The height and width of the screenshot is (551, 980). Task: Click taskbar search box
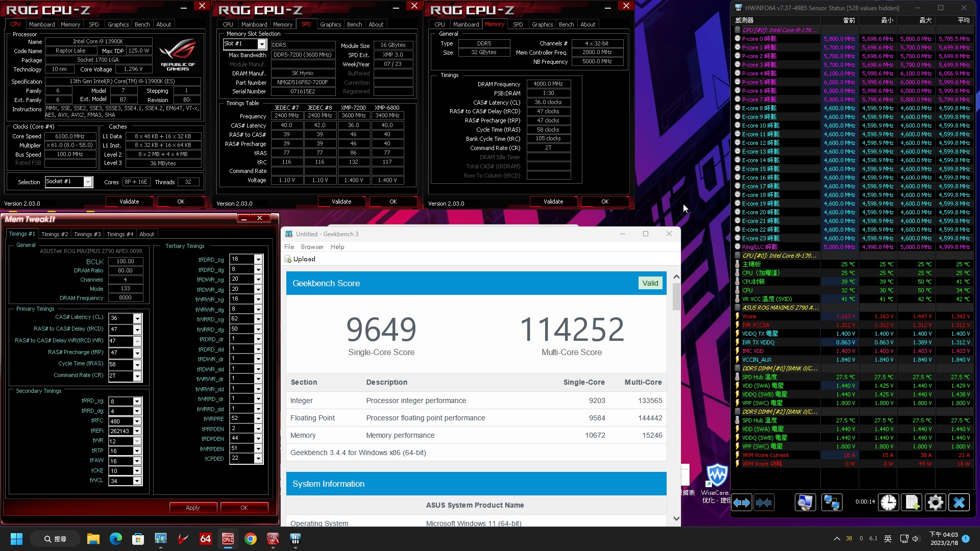point(55,539)
